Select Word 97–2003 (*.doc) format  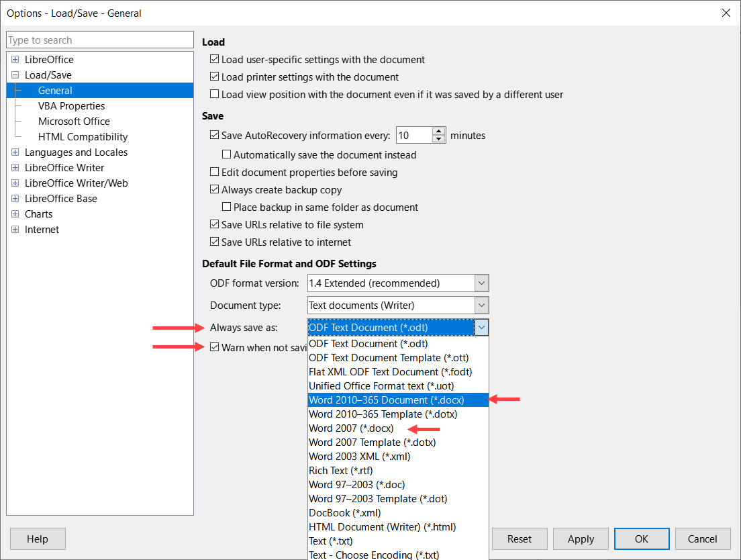[398, 484]
